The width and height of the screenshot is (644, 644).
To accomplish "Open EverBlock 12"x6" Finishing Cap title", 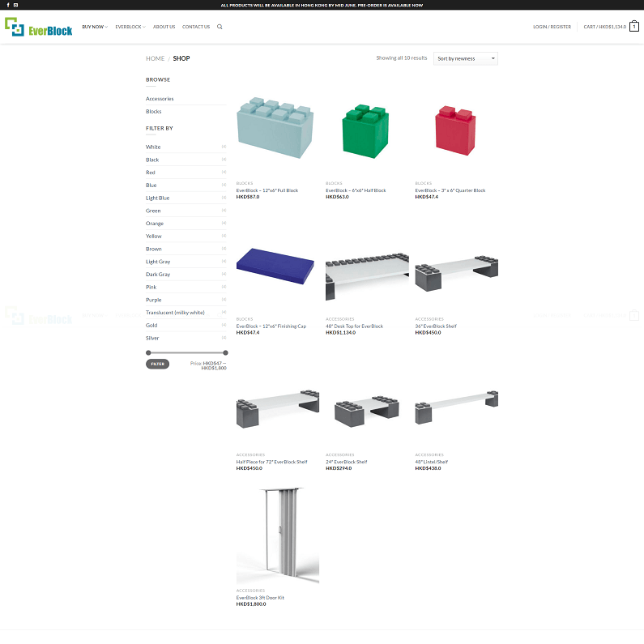I will [271, 326].
